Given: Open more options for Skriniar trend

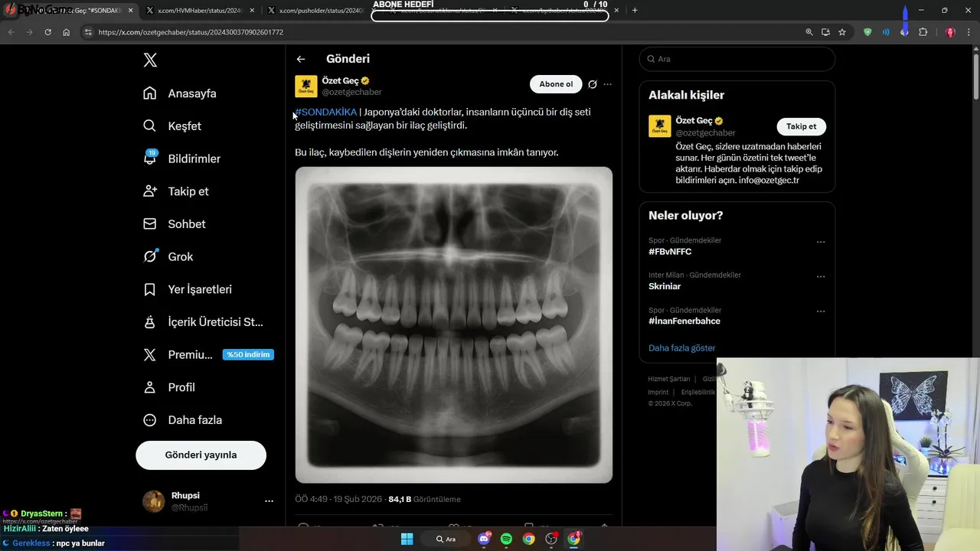Looking at the screenshot, I should 821,277.
